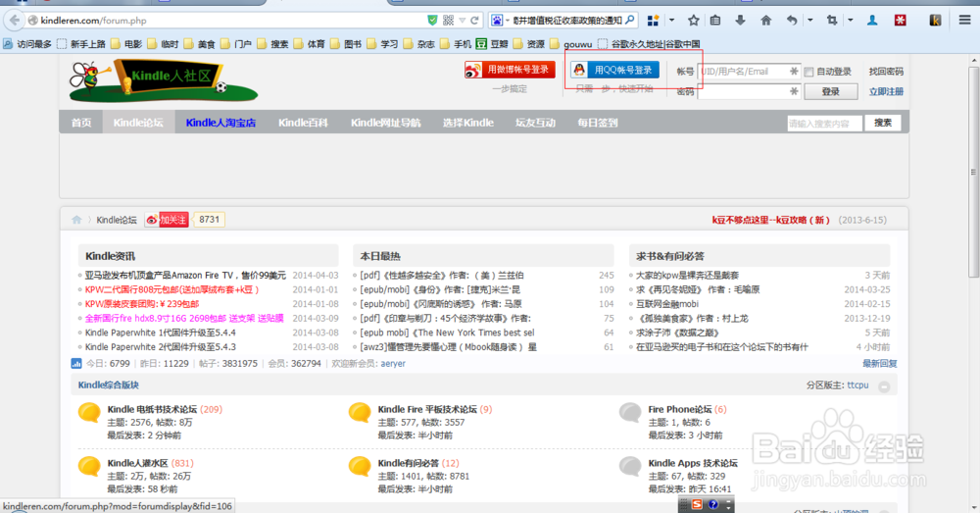Click the Weibo 加关注 follow button
The width and height of the screenshot is (980, 513).
pos(167,220)
